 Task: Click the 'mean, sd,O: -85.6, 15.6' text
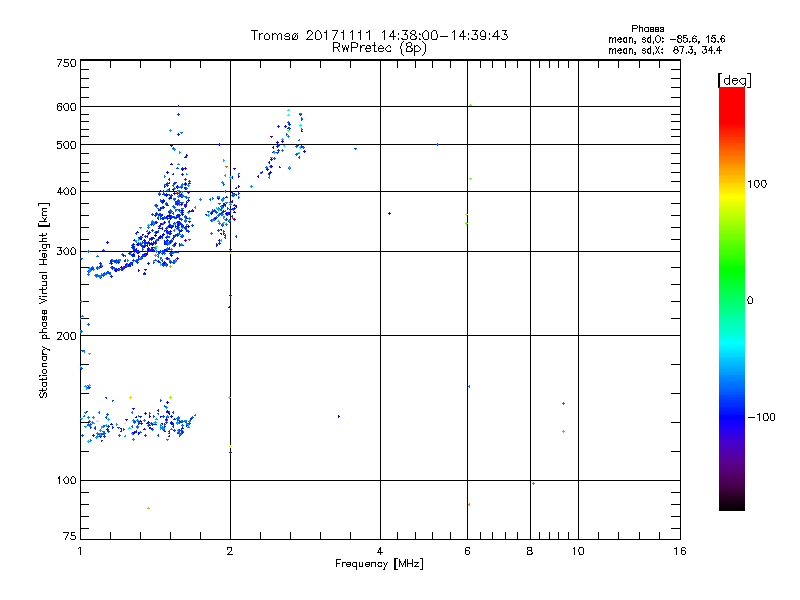[666, 39]
